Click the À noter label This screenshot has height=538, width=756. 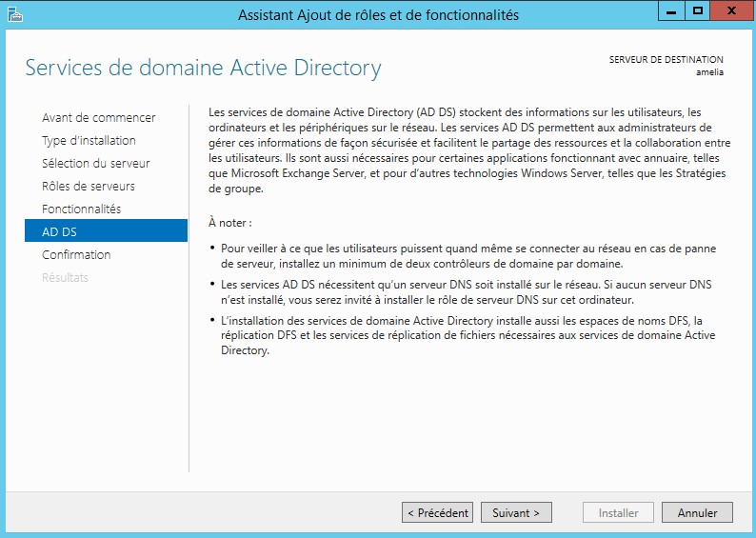(229, 222)
